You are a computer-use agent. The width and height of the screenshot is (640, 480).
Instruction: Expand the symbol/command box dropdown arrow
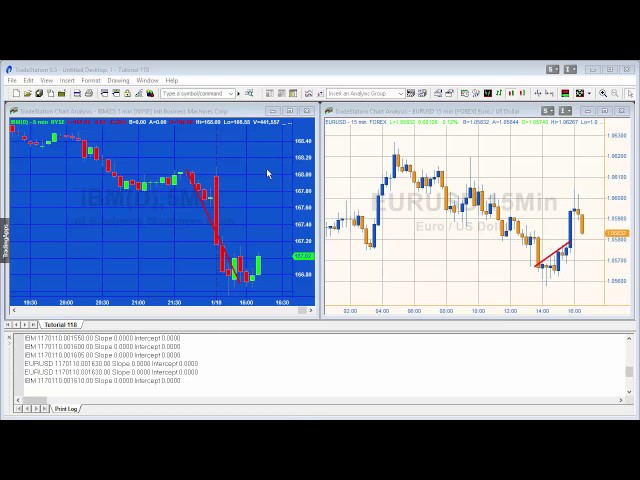click(x=231, y=94)
